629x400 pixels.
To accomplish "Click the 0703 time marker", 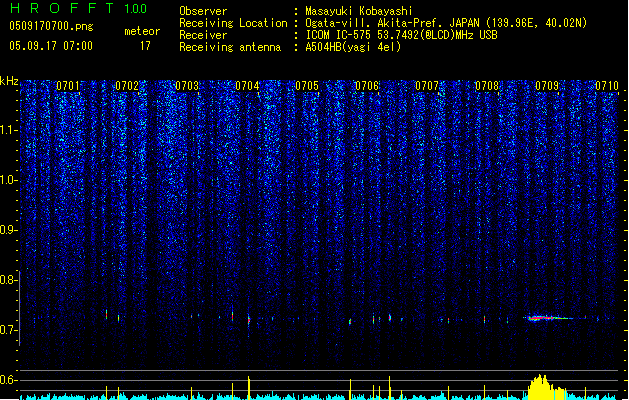I will [187, 86].
